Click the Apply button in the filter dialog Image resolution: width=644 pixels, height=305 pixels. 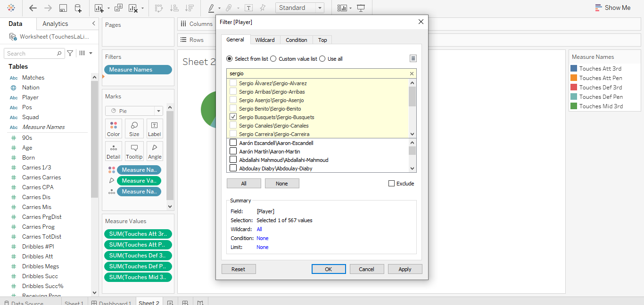[x=405, y=269]
